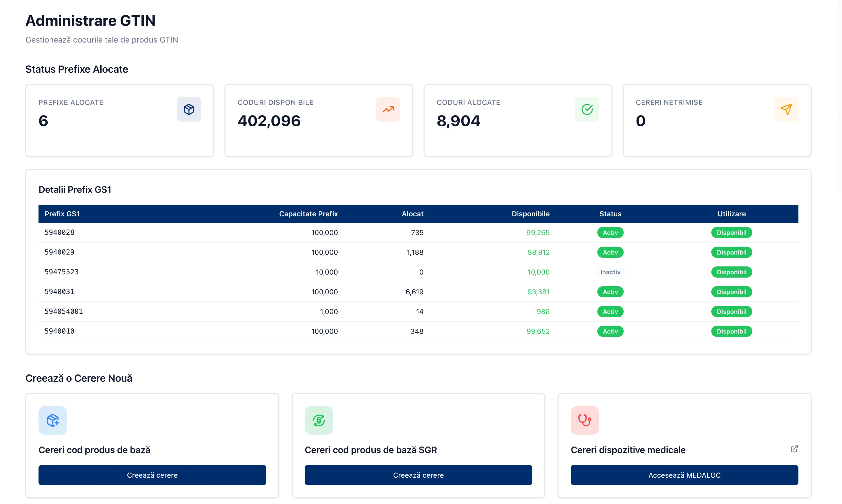Open MEDALOC via Accesează MEDALOC button

tap(684, 475)
